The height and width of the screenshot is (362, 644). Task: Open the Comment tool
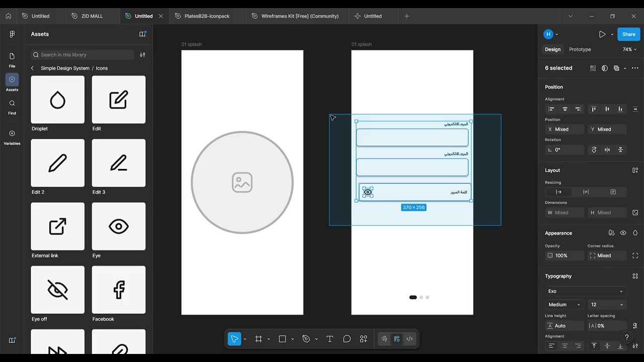coord(347,339)
